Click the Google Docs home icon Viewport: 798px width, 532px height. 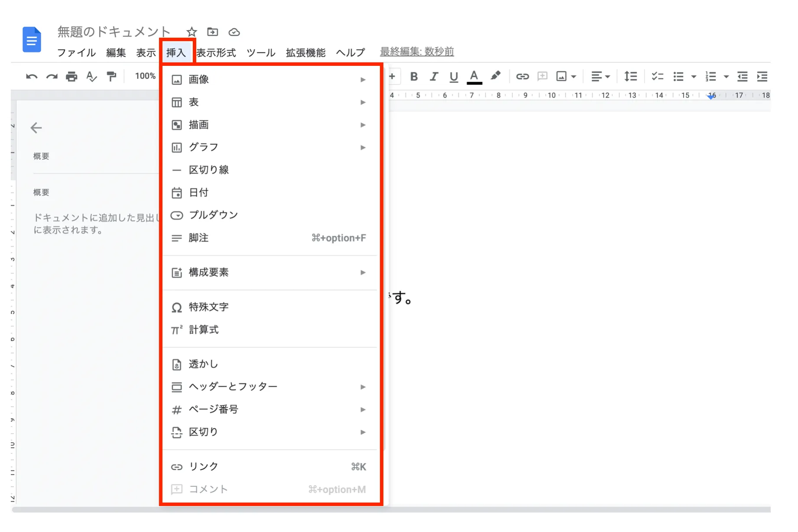click(x=32, y=40)
